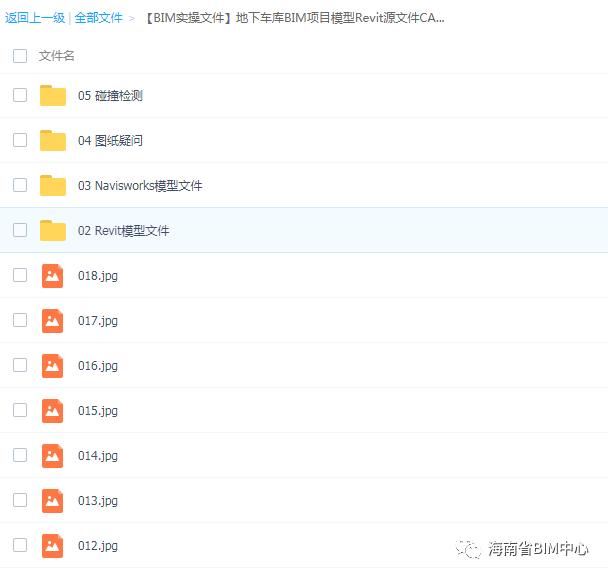This screenshot has width=608, height=576.
Task: Open the 04 图纸疑问 folder icon
Action: point(53,140)
